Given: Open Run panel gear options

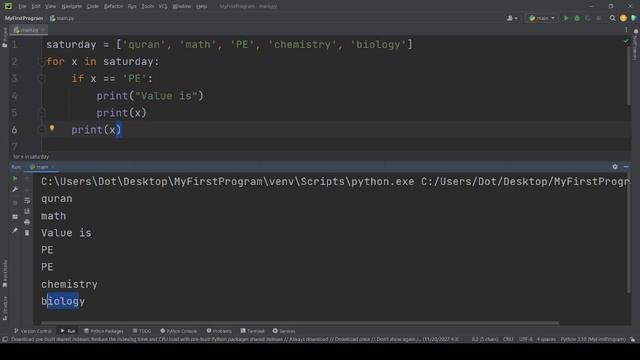Looking at the screenshot, I should point(615,167).
